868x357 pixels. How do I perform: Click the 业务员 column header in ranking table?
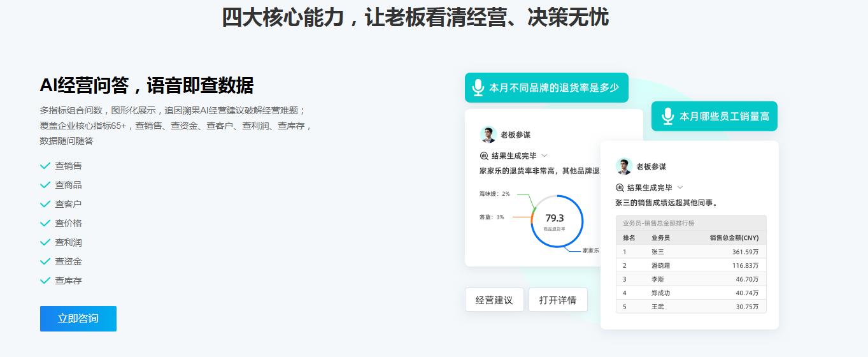[x=660, y=238]
